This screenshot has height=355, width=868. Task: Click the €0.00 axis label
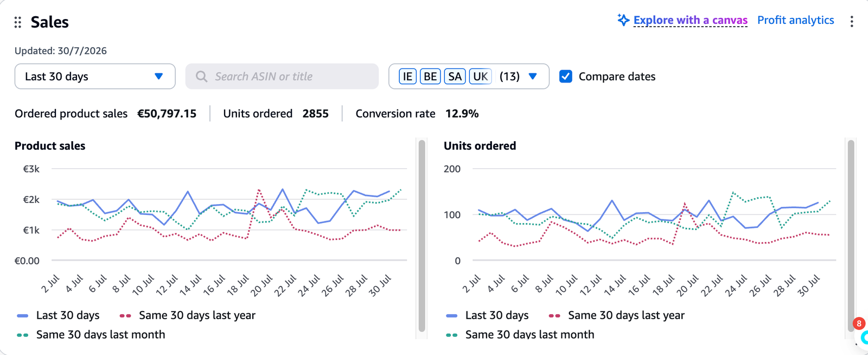[27, 261]
